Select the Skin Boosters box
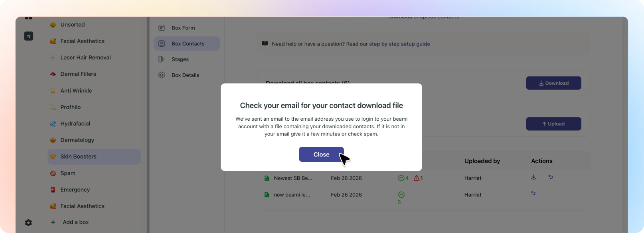The height and width of the screenshot is (233, 644). pos(78,157)
